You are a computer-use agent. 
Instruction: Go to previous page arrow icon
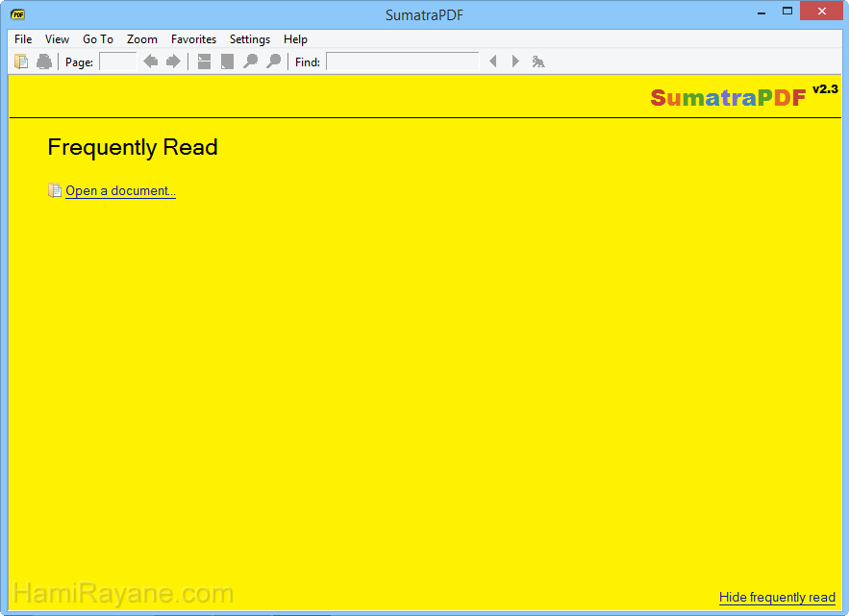pyautogui.click(x=151, y=62)
